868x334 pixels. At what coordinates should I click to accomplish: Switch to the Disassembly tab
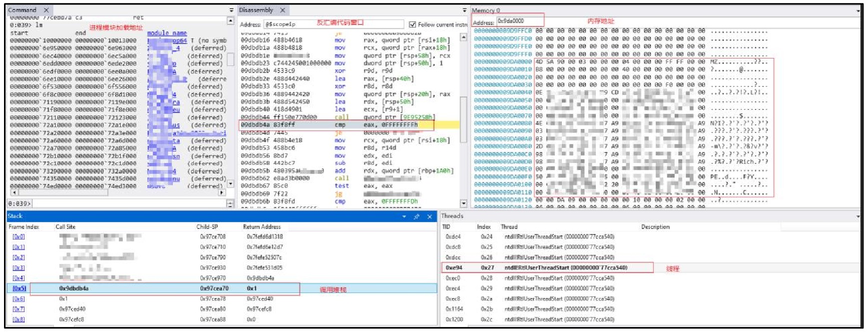coord(256,10)
